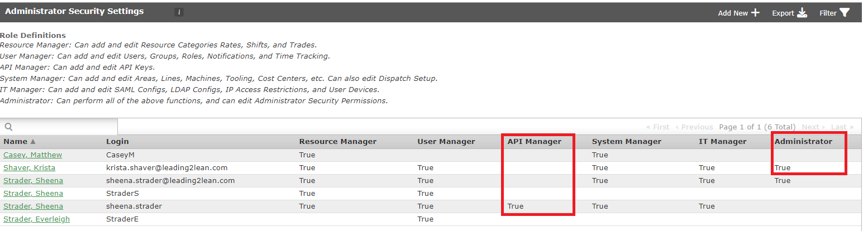This screenshot has width=868, height=231.
Task: Sort by the Login column header
Action: tap(117, 142)
